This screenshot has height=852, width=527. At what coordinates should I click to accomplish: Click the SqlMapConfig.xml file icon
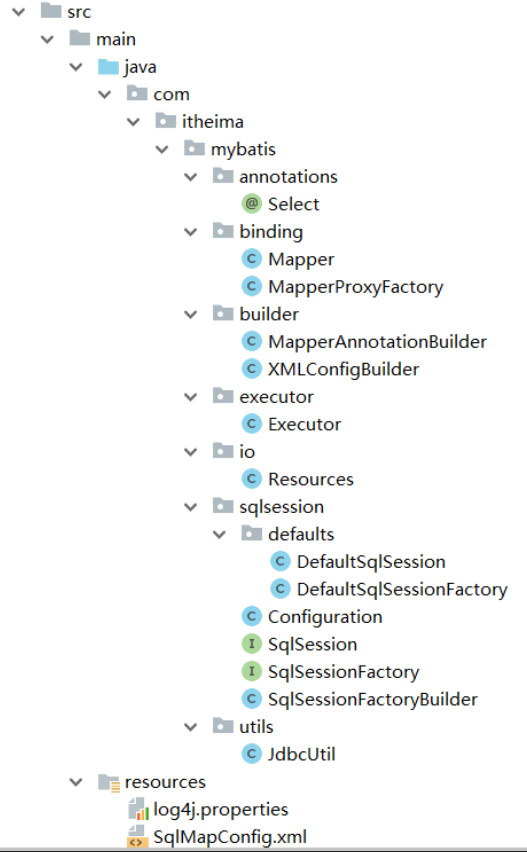coord(136,837)
